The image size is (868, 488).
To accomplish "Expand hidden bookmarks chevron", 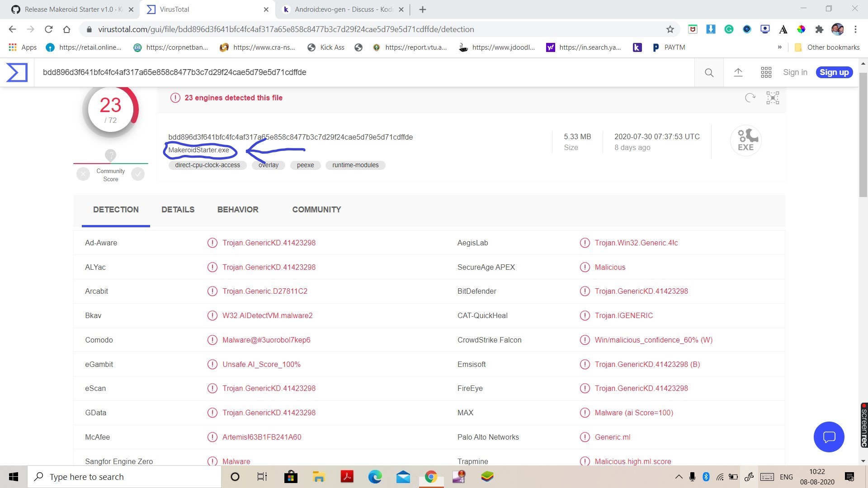I will click(x=779, y=47).
